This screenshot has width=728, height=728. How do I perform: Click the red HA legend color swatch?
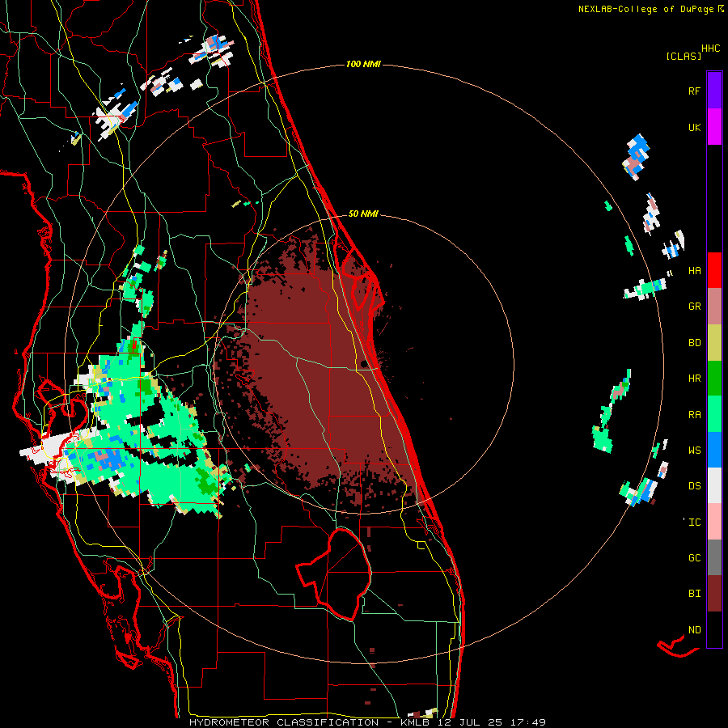[714, 270]
